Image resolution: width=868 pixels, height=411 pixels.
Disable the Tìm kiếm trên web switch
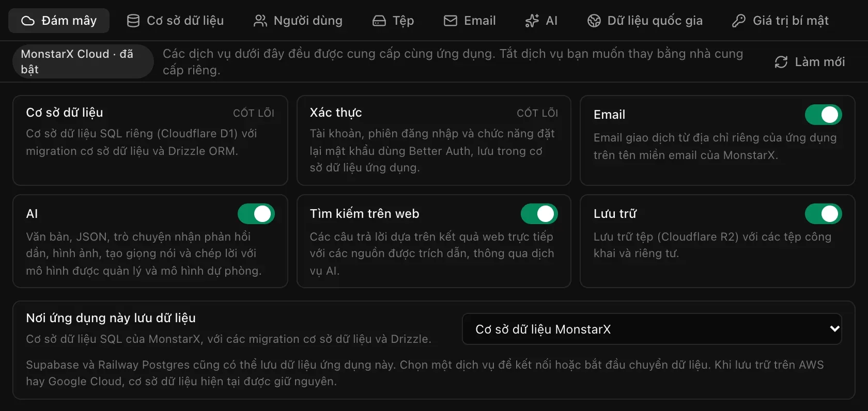point(539,214)
